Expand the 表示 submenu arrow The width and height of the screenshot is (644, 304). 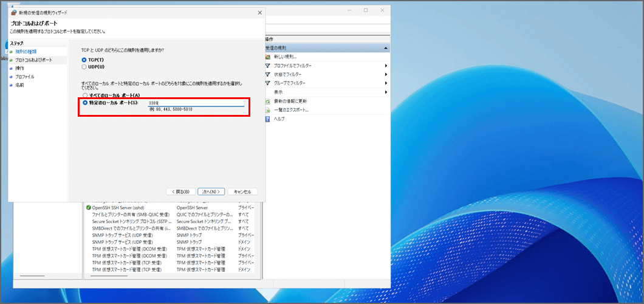pos(386,92)
